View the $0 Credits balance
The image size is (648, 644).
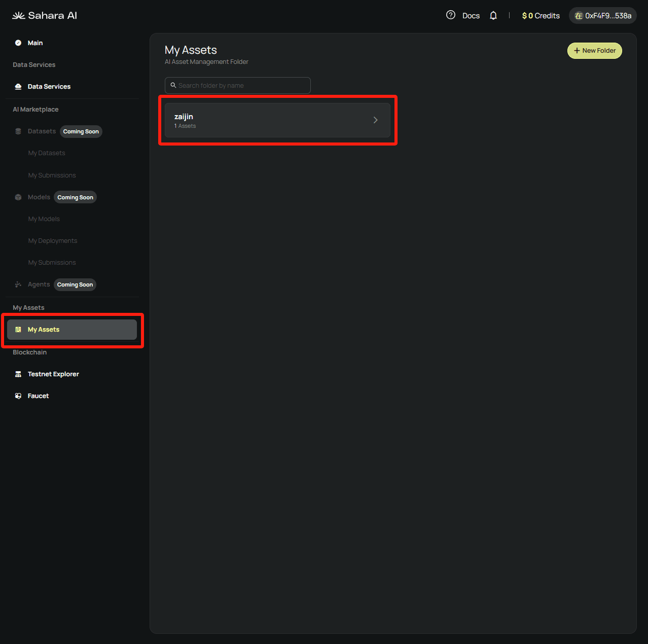(x=541, y=16)
